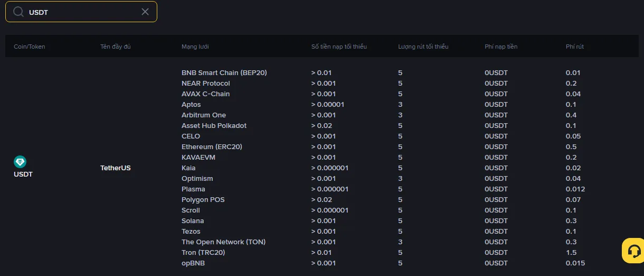
Task: Select the Solana network name
Action: (x=193, y=220)
